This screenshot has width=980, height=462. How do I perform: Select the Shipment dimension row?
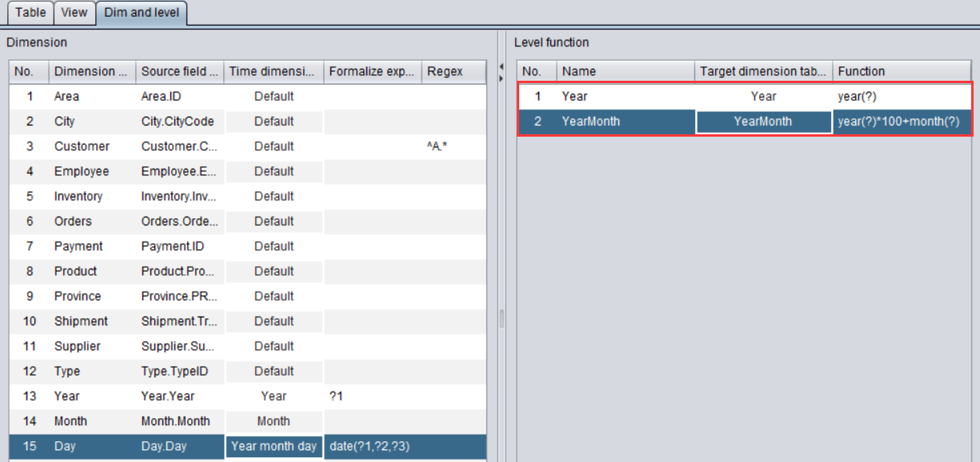[81, 321]
